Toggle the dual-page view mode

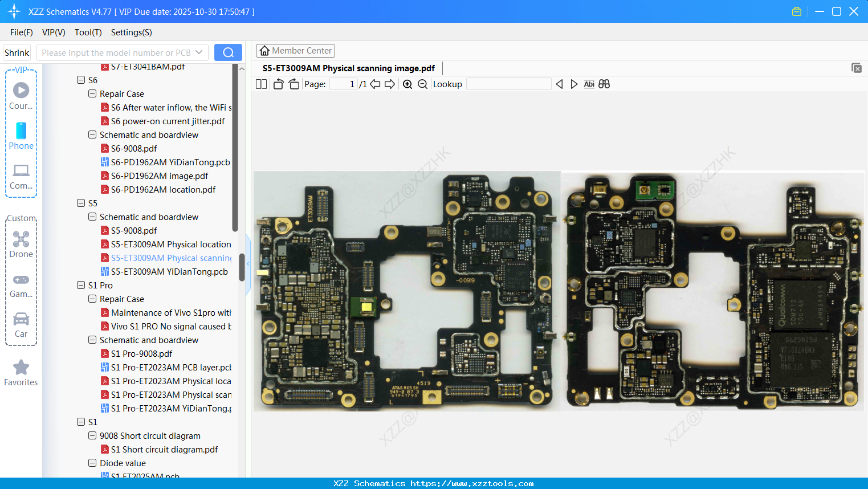[x=261, y=84]
